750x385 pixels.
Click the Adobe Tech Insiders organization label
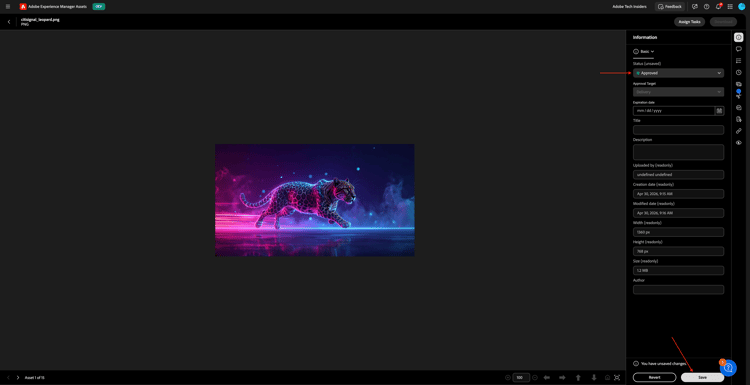point(629,7)
